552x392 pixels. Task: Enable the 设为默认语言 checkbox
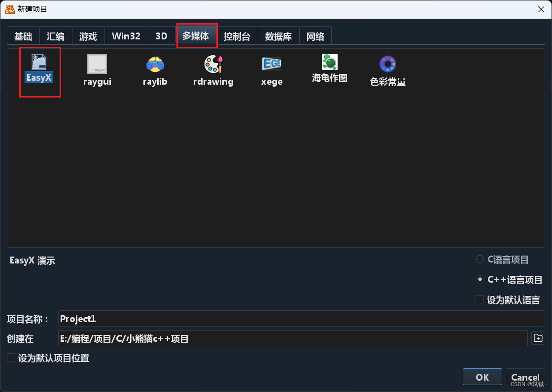point(480,299)
